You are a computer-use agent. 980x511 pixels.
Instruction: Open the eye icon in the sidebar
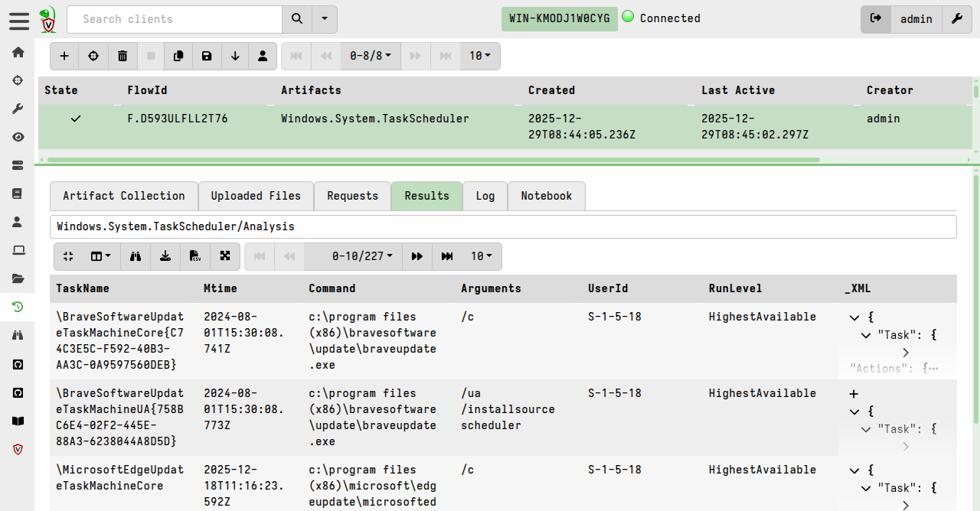pos(18,137)
